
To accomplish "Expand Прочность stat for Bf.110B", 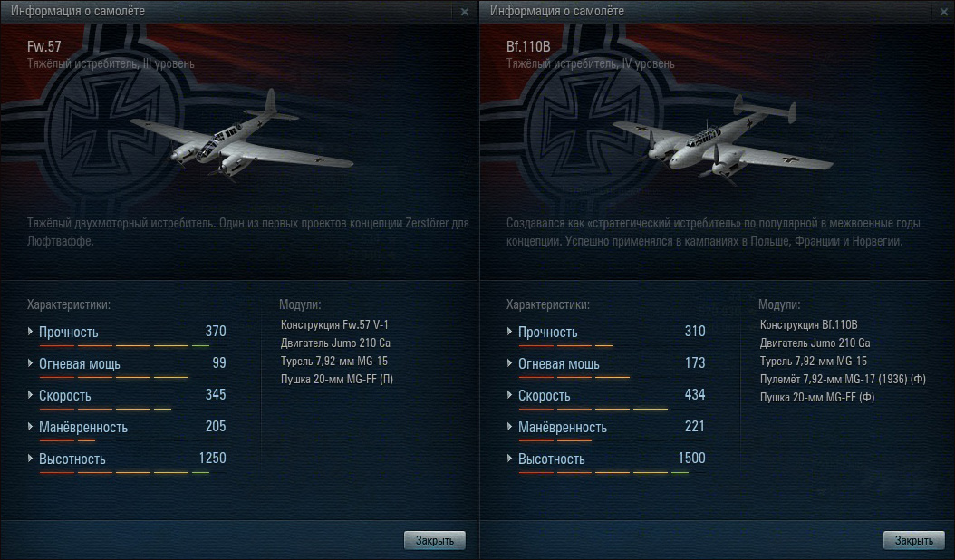I will point(509,332).
